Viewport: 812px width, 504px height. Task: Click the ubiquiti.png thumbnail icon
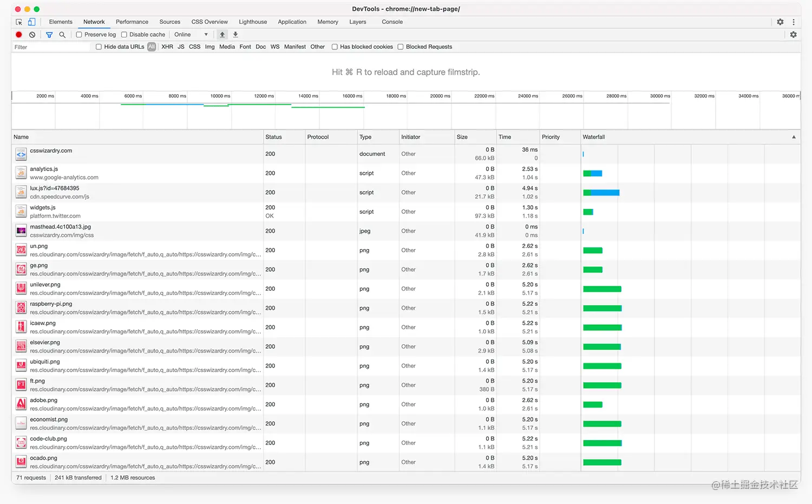(x=21, y=366)
